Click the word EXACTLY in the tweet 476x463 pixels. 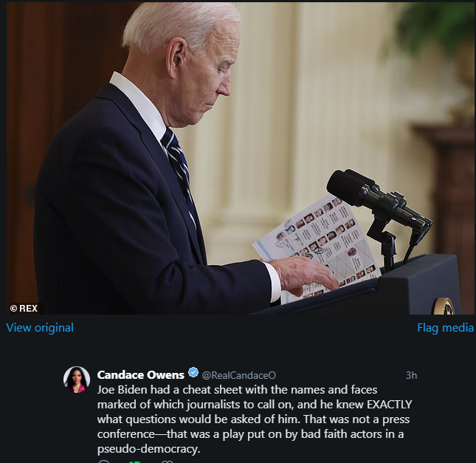(x=390, y=405)
